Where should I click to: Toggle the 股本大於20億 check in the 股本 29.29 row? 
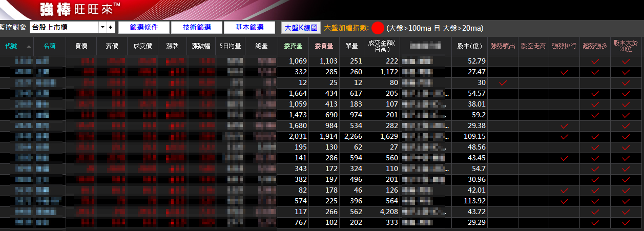pos(626,223)
